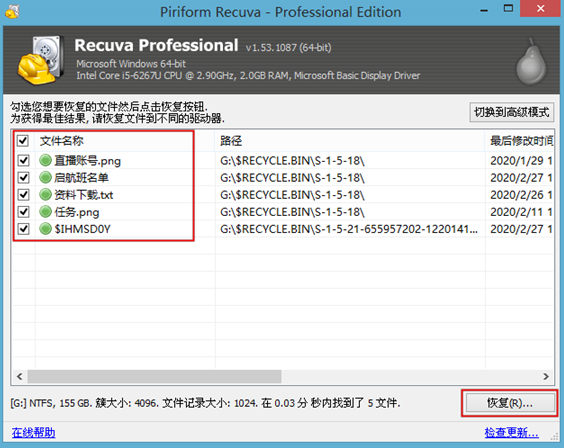This screenshot has height=448, width=564.
Task: Select file name $IHMSD0Y
Action: (82, 229)
